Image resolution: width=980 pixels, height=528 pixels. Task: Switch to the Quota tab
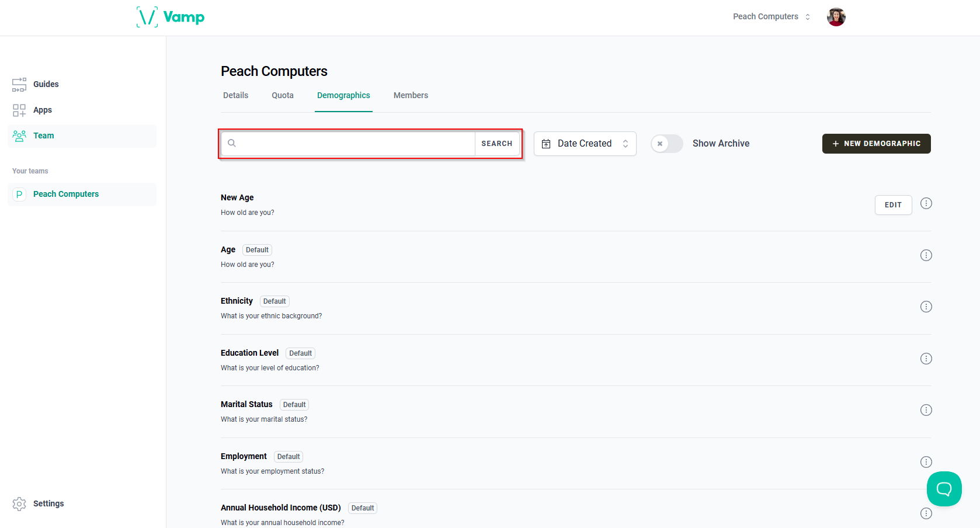(x=283, y=95)
